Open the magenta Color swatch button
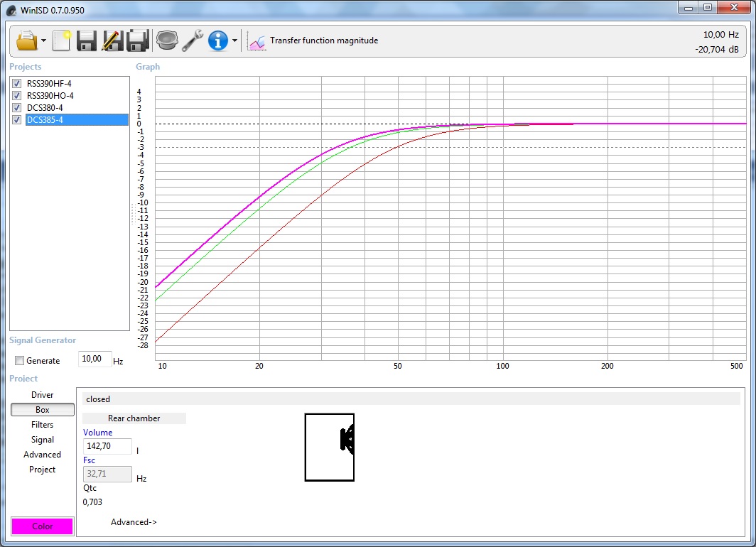The height and width of the screenshot is (547, 756). tap(43, 526)
